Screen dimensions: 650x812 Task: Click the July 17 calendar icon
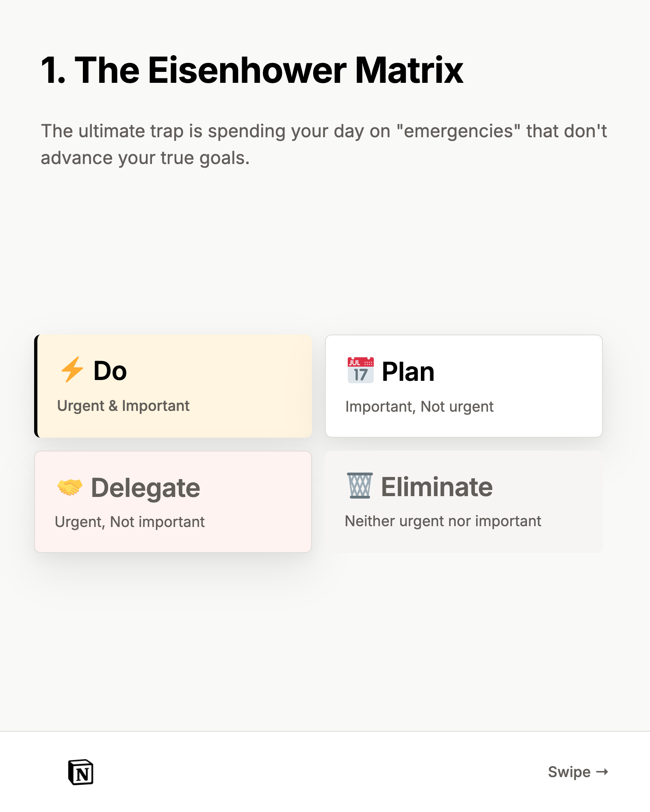click(360, 370)
